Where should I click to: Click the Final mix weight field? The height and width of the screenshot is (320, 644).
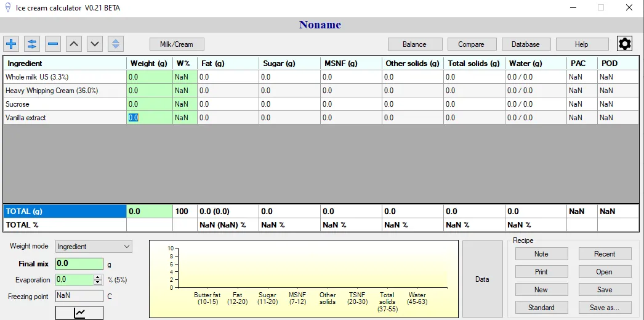(x=79, y=264)
